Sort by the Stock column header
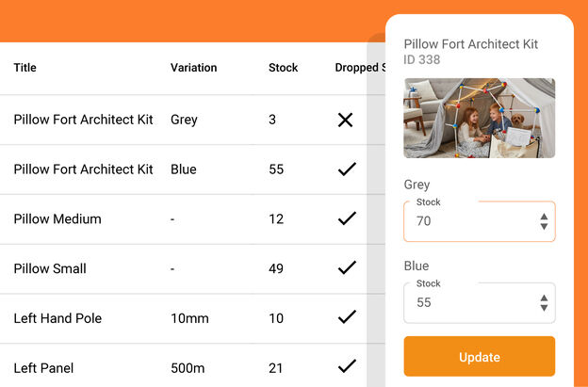Image resolution: width=588 pixels, height=387 pixels. click(x=283, y=68)
